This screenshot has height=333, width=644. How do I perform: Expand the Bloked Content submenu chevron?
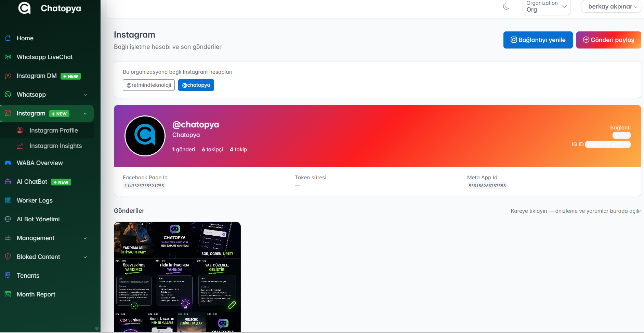(85, 257)
